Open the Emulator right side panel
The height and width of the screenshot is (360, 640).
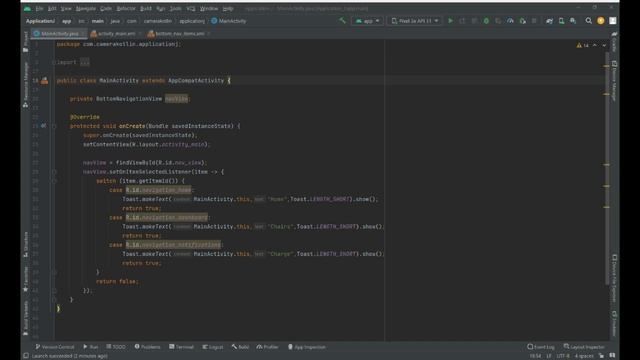coord(614,323)
